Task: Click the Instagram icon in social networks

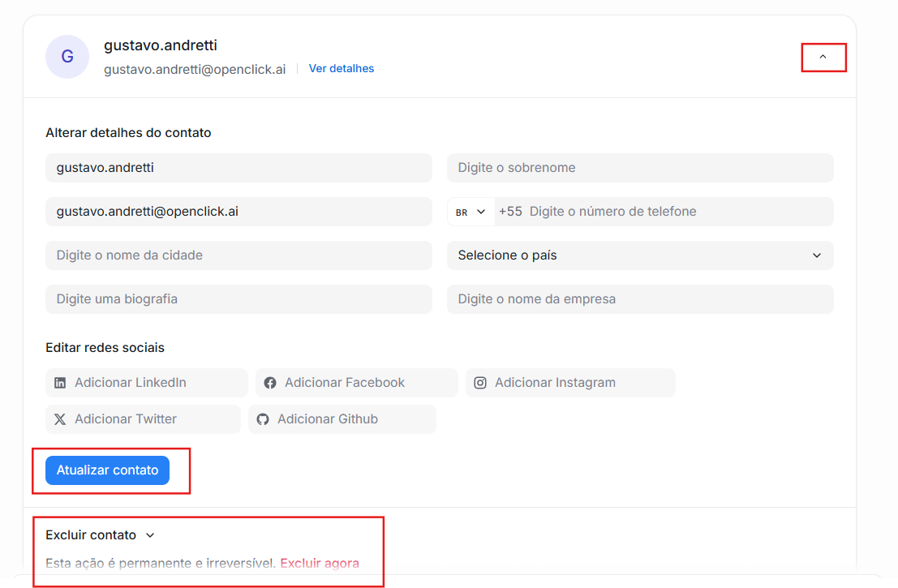Action: (480, 383)
